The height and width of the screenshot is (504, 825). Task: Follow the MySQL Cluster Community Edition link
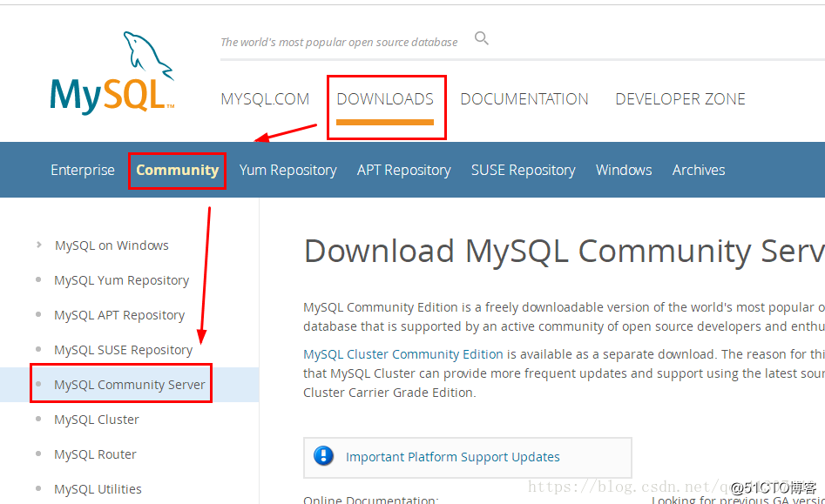point(403,354)
